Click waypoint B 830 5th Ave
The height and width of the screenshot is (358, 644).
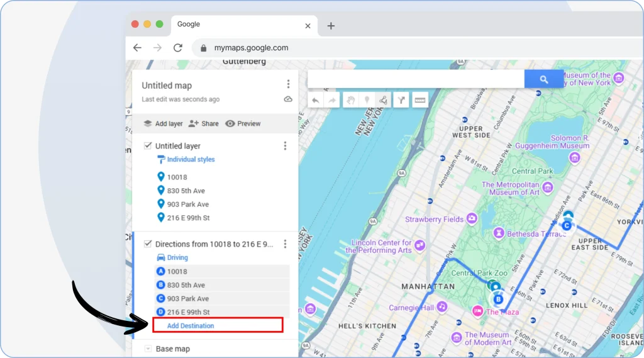pyautogui.click(x=222, y=285)
